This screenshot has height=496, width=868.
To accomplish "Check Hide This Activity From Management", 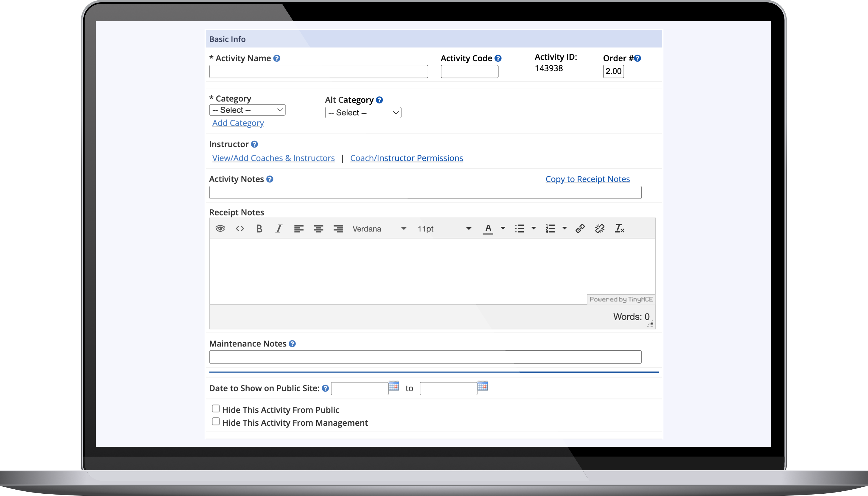I will pos(216,421).
